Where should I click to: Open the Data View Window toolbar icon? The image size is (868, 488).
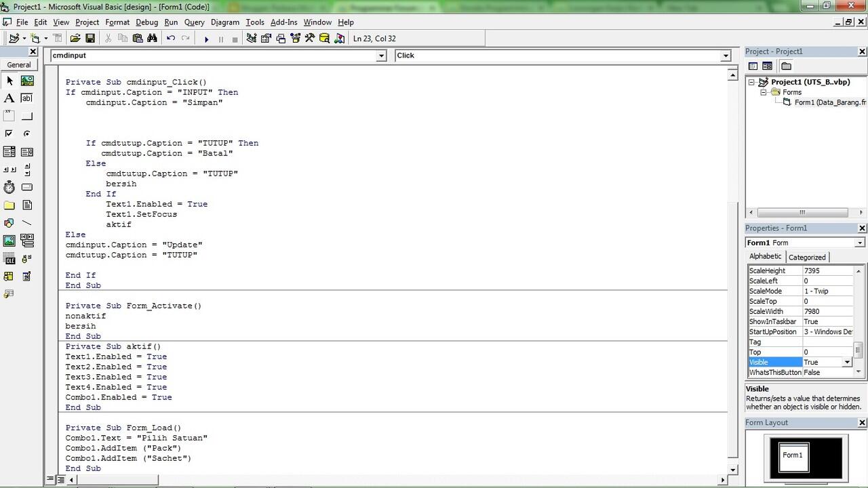pos(325,39)
